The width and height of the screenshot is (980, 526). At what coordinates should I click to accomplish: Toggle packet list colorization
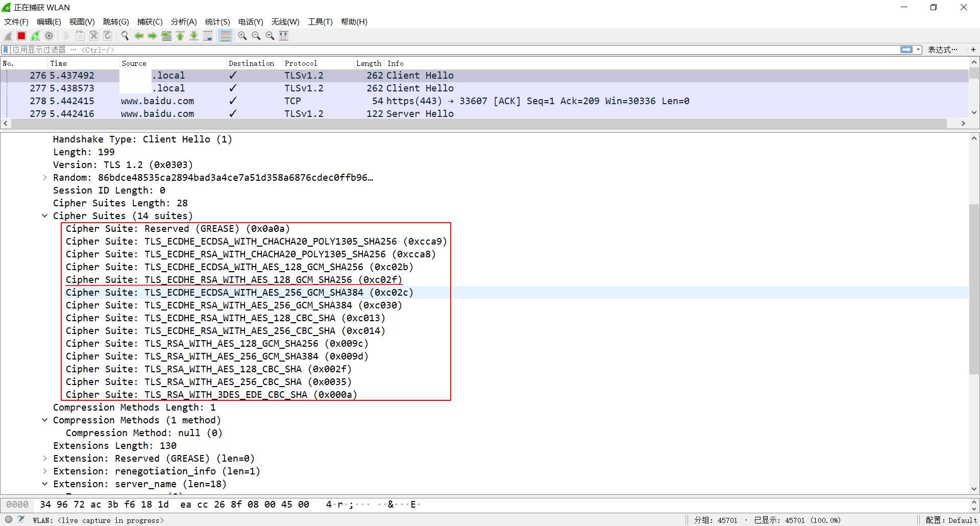click(x=225, y=36)
